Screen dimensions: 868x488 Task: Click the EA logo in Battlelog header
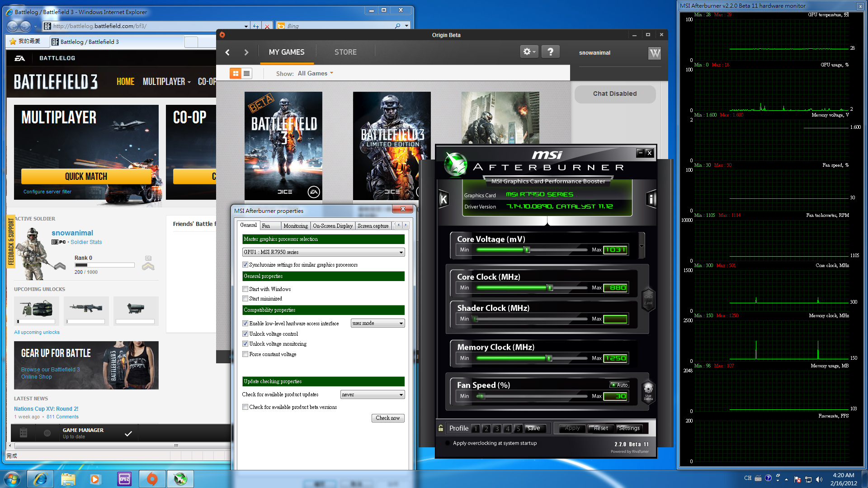coord(20,58)
